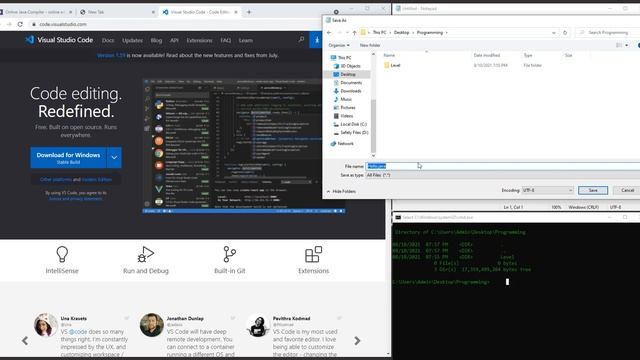Screen dimensions: 640x360
Task: Open the change view dropdown arrow
Action: (627, 45)
